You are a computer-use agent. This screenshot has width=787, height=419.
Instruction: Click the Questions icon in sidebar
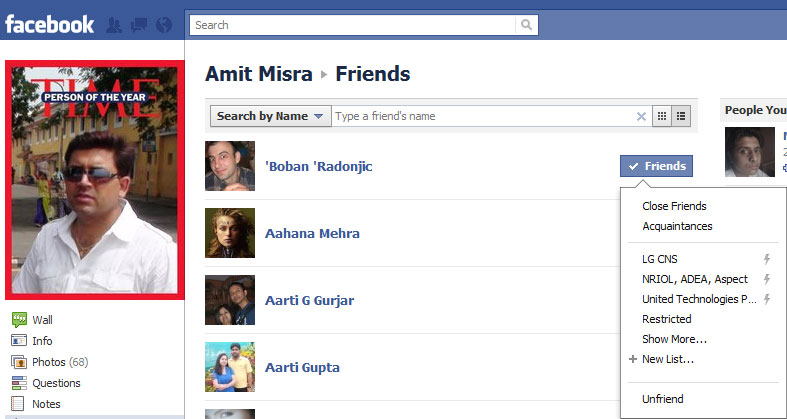[19, 383]
